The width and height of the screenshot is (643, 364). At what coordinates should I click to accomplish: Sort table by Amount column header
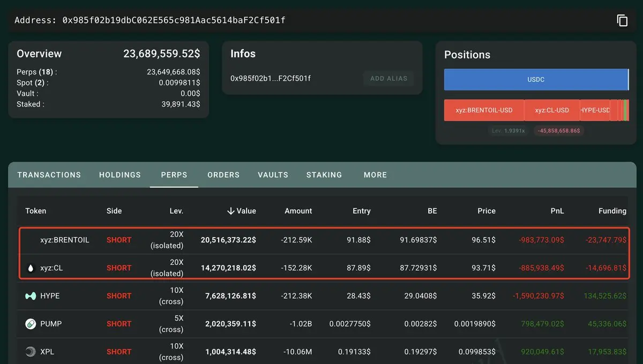coord(298,211)
